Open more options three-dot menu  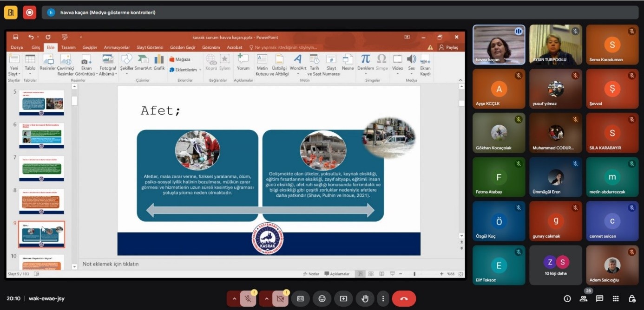click(x=383, y=298)
